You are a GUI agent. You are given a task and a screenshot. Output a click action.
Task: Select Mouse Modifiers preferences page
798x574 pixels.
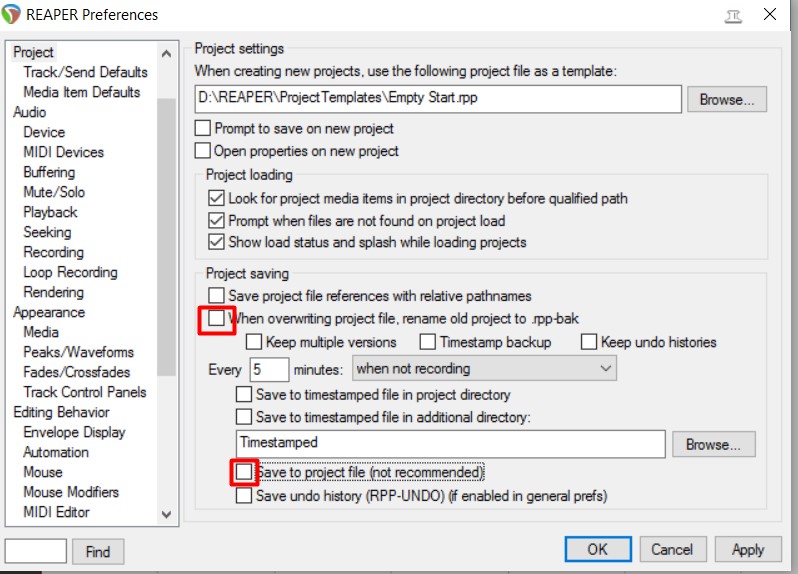point(70,492)
